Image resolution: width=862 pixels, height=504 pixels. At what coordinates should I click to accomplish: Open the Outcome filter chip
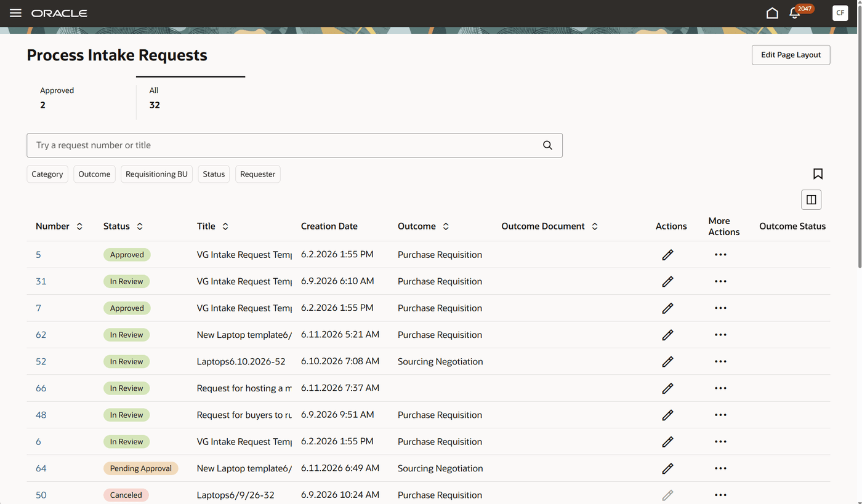tap(94, 174)
